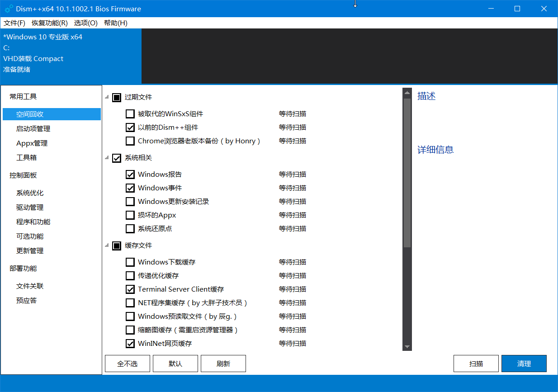The width and height of the screenshot is (558, 392).
Task: Select 空间回收 in the sidebar
Action: (52, 114)
